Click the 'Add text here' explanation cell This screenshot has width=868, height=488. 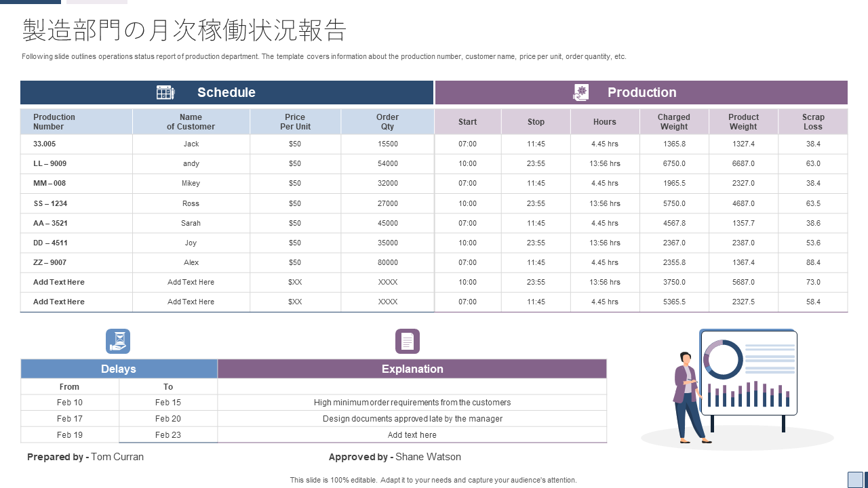pyautogui.click(x=412, y=435)
